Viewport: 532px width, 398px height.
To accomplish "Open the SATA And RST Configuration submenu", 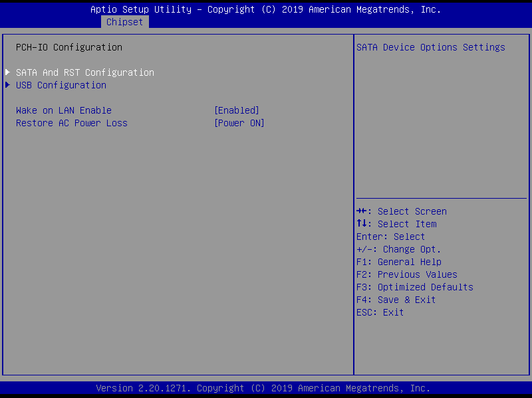I will pyautogui.click(x=85, y=72).
